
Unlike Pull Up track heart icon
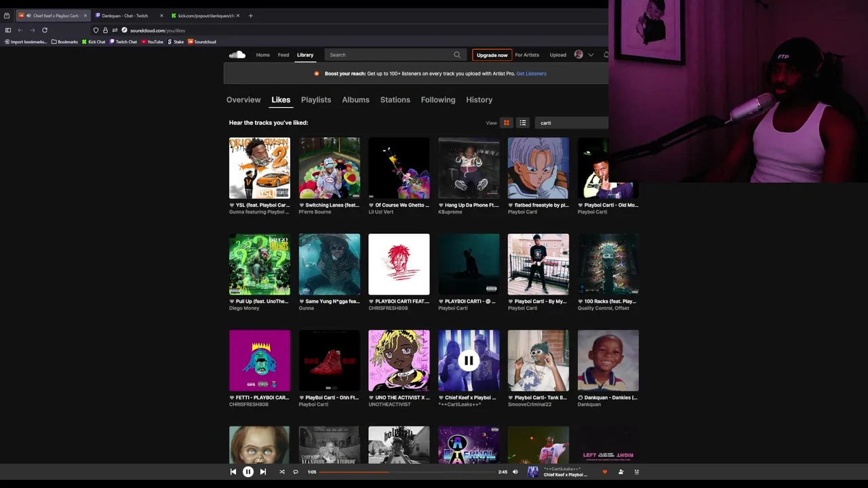coord(232,302)
